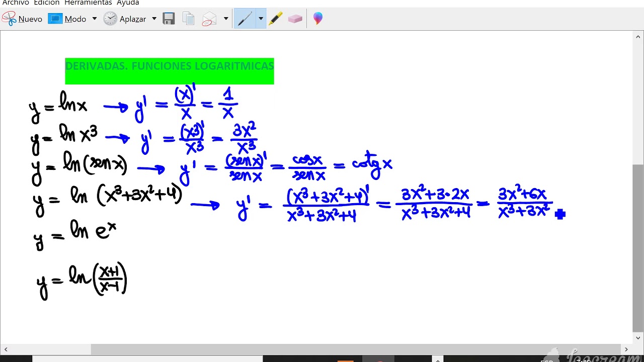The image size is (644, 362).
Task: Open the snip in Paint 3D
Action: [x=317, y=19]
